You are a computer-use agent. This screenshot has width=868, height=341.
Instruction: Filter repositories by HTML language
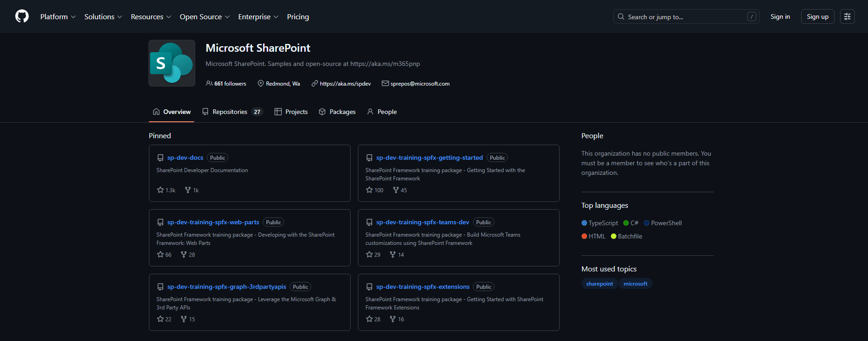593,236
